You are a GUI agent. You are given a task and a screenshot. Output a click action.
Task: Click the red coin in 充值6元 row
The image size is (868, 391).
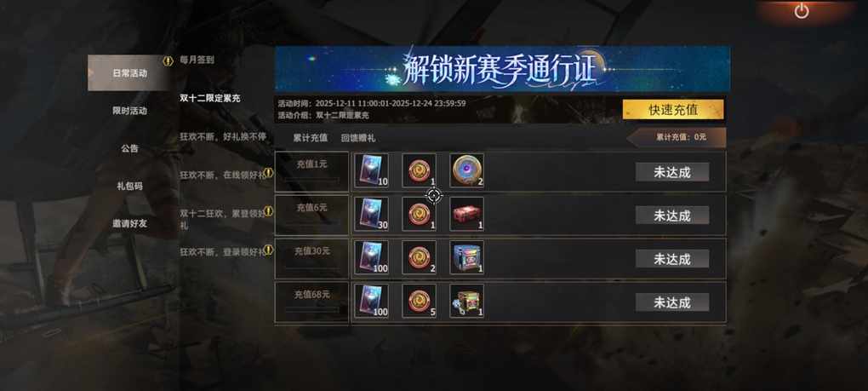click(x=419, y=214)
